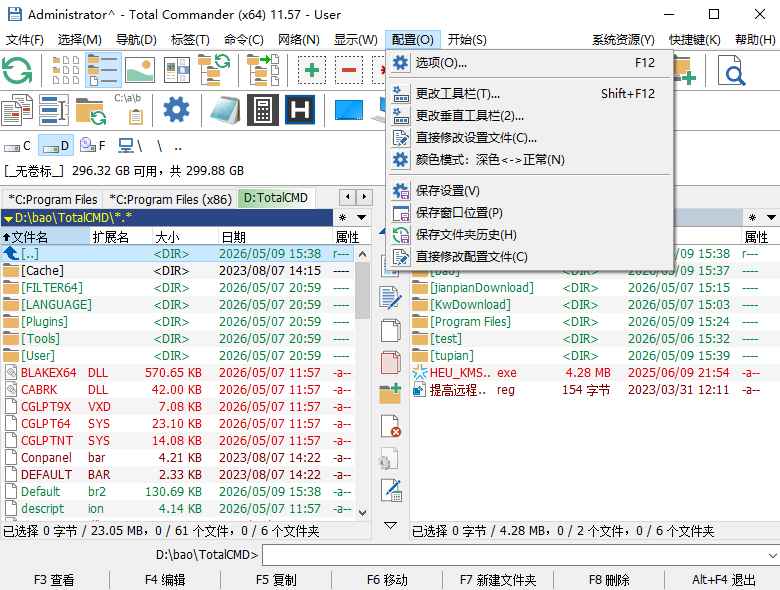Click F8 删除 button

point(609,580)
